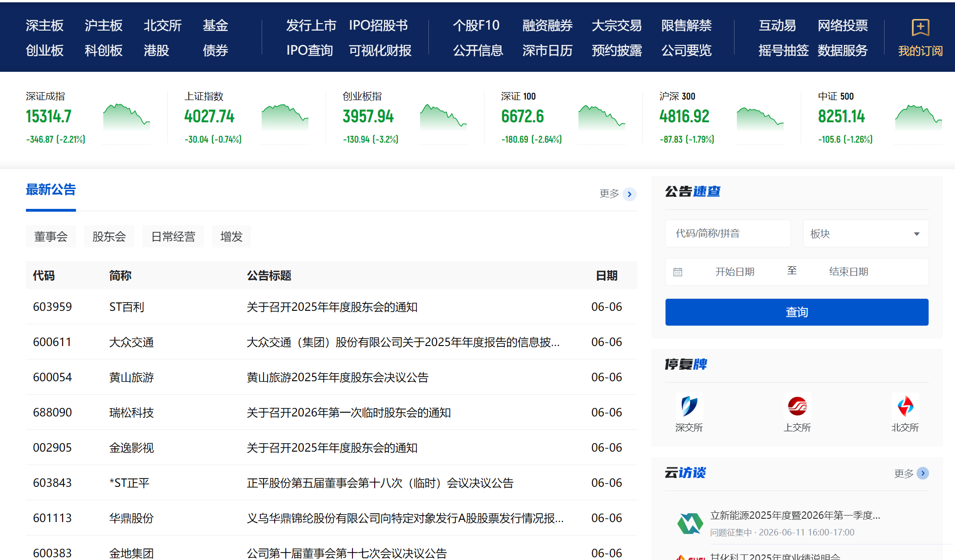This screenshot has width=955, height=560.
Task: Click stock code 603959
Action: point(52,307)
